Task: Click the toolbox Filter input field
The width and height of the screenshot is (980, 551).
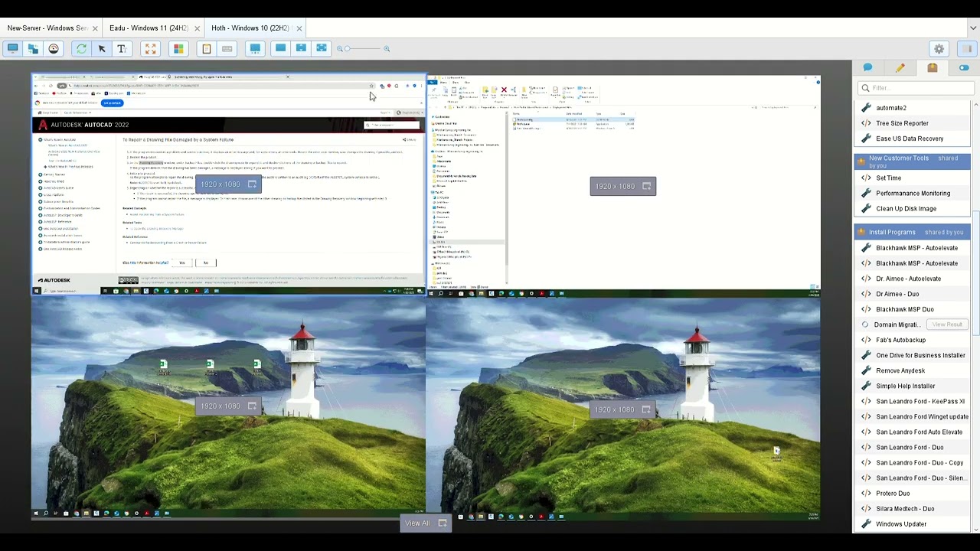Action: pos(916,88)
